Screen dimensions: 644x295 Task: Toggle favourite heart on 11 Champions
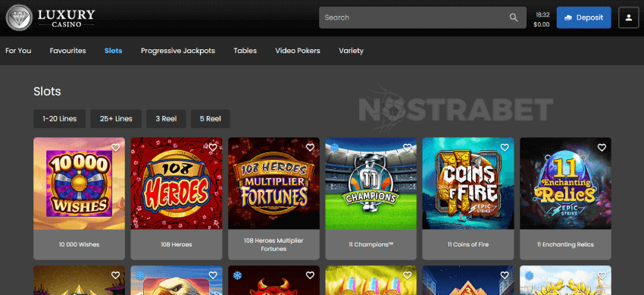pyautogui.click(x=408, y=147)
